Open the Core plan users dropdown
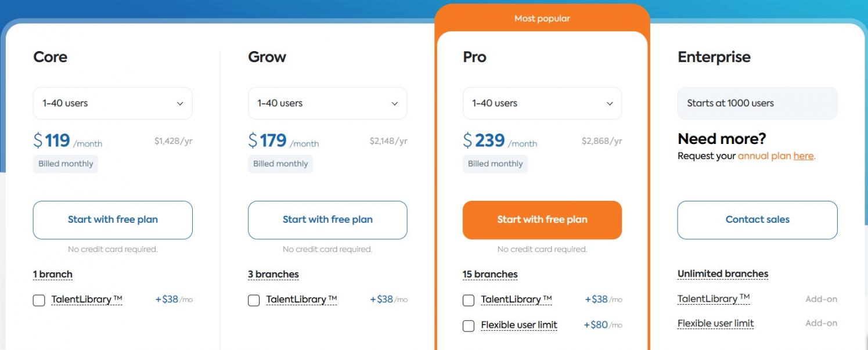This screenshot has height=350, width=868. [x=113, y=103]
